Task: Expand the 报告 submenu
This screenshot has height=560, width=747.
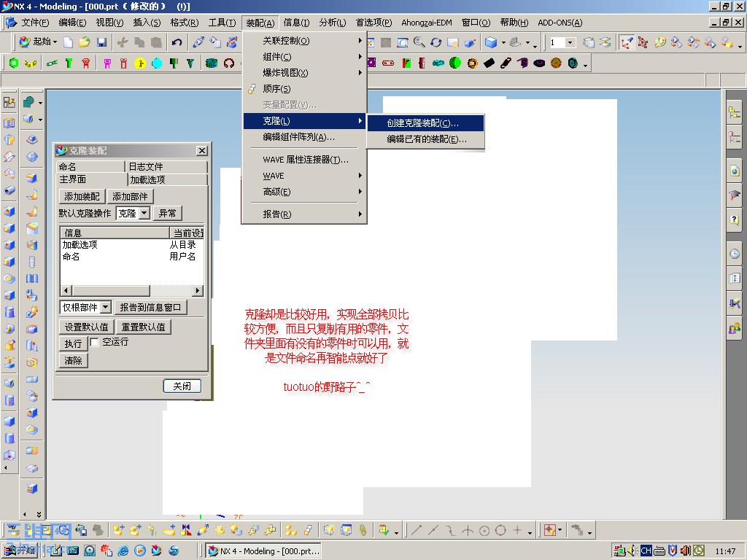Action: coord(304,214)
